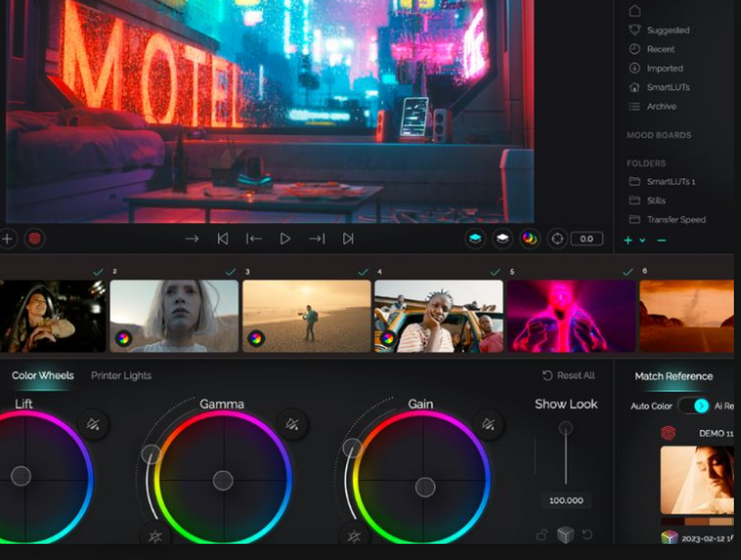Click the color wheel badge on clip 3
741x560 pixels.
pyautogui.click(x=256, y=339)
